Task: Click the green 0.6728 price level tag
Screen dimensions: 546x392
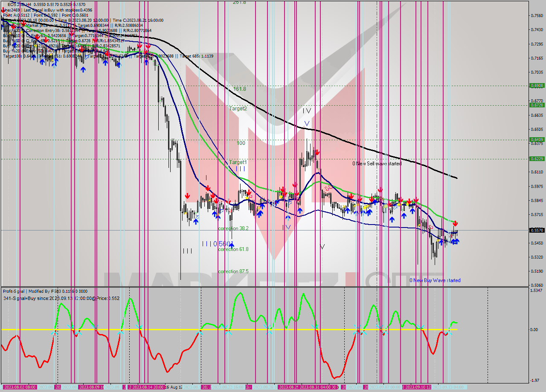Action: [537, 105]
